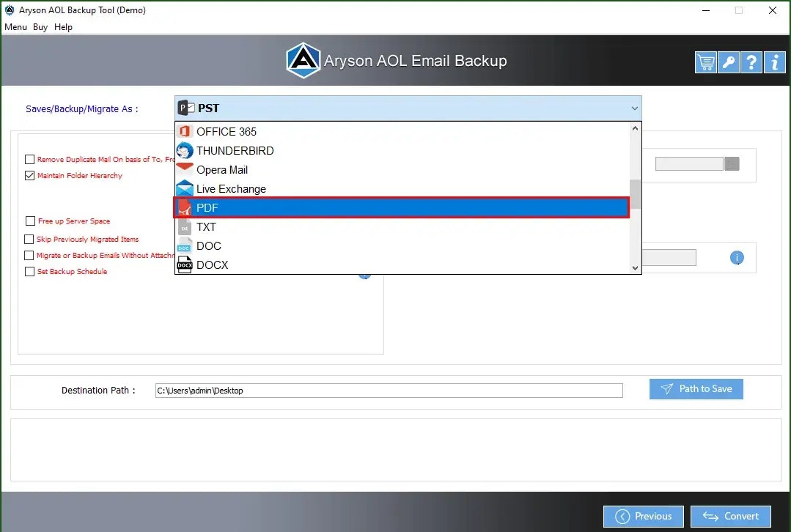Choose Live Exchange option
Screen dimensions: 791x532
402,189
